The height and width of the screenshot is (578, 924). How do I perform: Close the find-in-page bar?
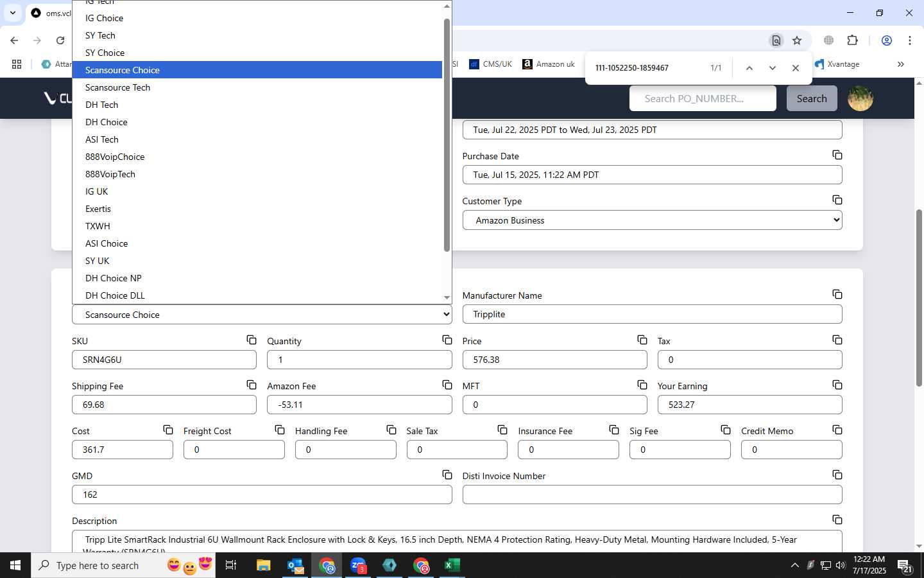click(796, 68)
